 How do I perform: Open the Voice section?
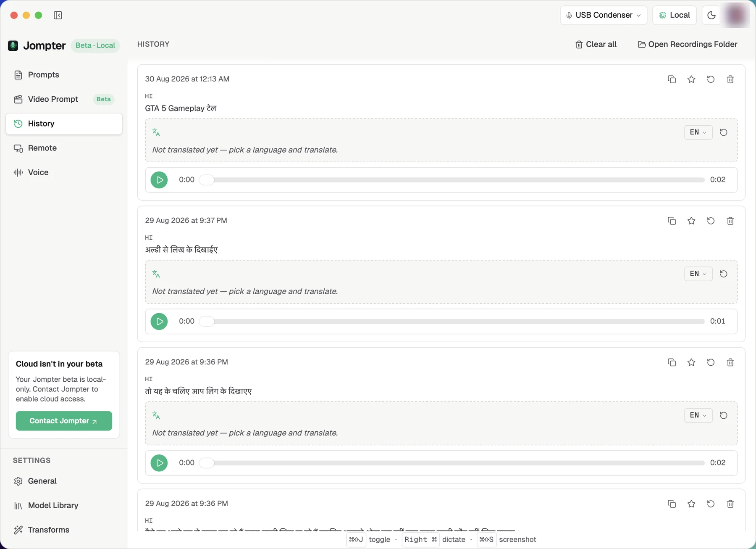[x=64, y=172]
